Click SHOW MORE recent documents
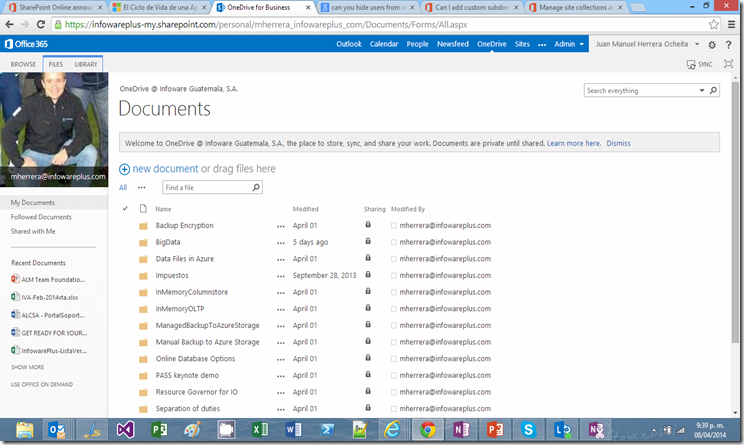The height and width of the screenshot is (445, 744). click(28, 367)
